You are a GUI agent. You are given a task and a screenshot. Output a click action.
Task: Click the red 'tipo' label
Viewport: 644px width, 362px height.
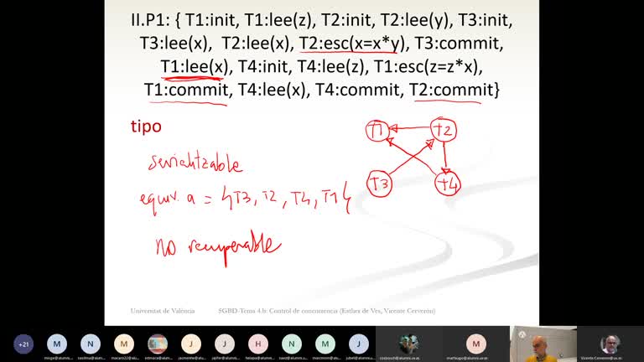(x=146, y=126)
